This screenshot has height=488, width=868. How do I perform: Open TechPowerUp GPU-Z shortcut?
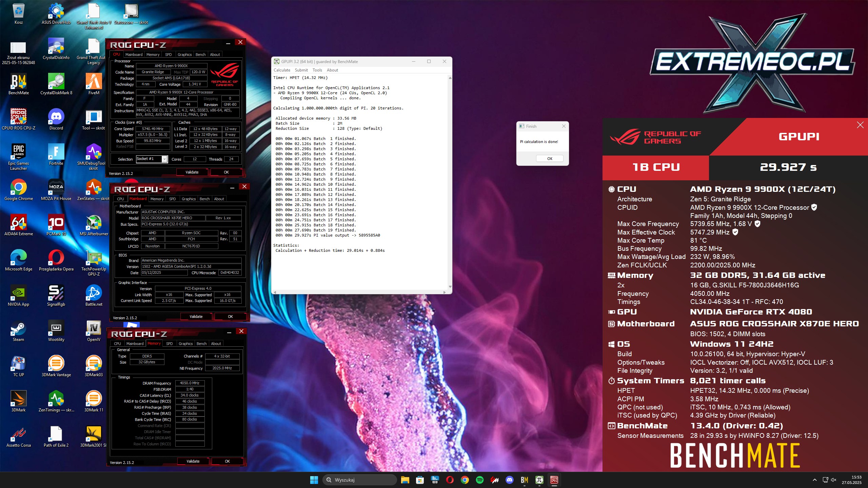(x=94, y=263)
